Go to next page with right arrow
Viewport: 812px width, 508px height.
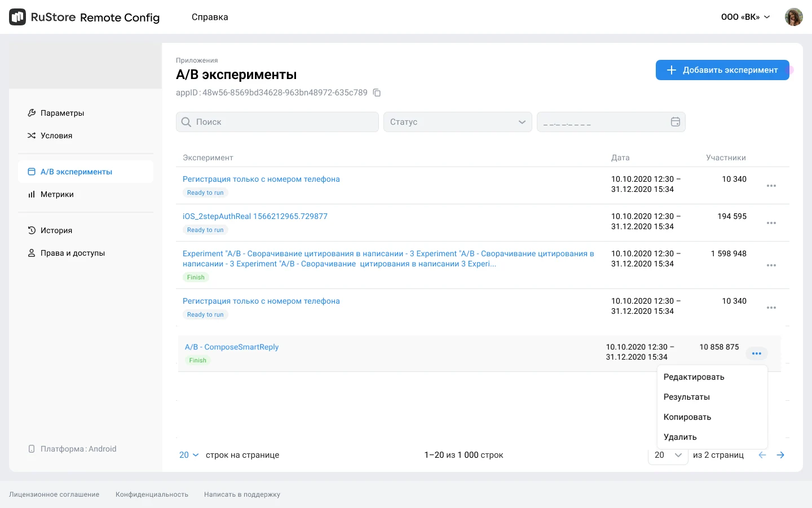click(x=780, y=455)
